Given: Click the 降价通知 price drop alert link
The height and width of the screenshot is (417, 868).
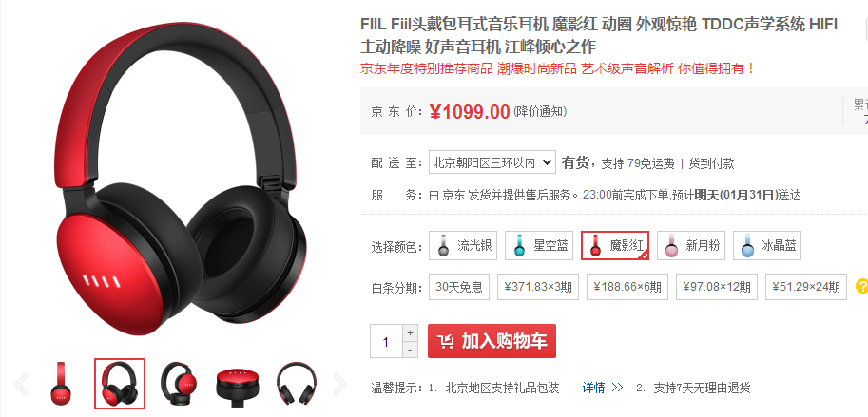Looking at the screenshot, I should click(540, 112).
